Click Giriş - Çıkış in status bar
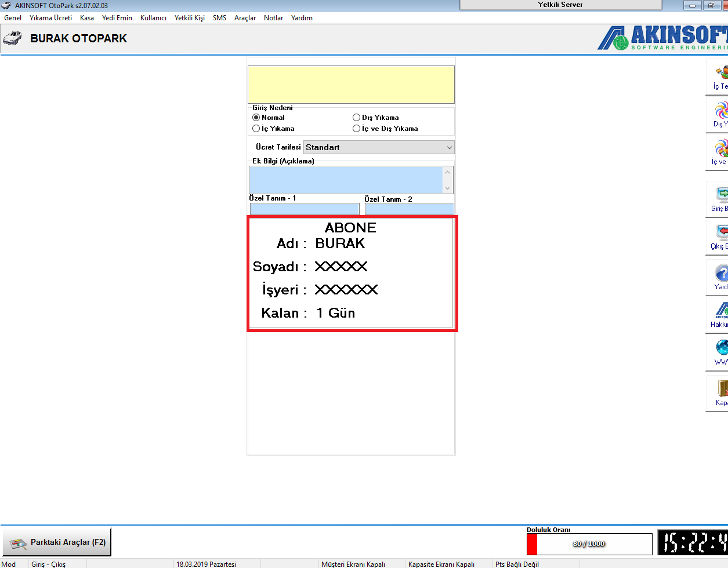This screenshot has width=728, height=568. click(x=48, y=564)
